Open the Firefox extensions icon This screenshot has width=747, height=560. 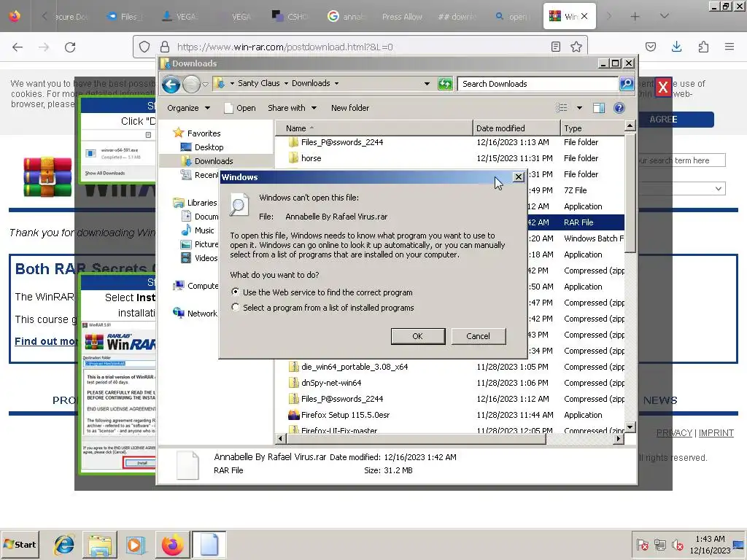pyautogui.click(x=703, y=47)
